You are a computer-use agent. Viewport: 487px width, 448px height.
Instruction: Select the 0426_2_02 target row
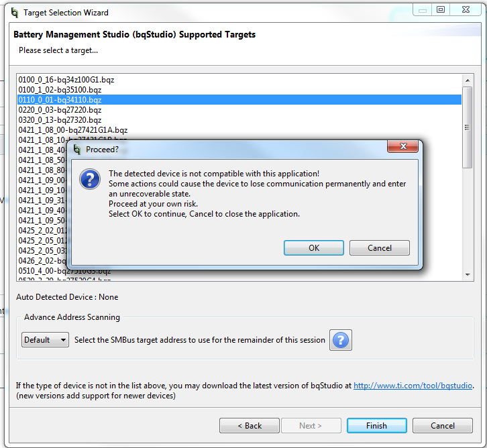(x=42, y=261)
